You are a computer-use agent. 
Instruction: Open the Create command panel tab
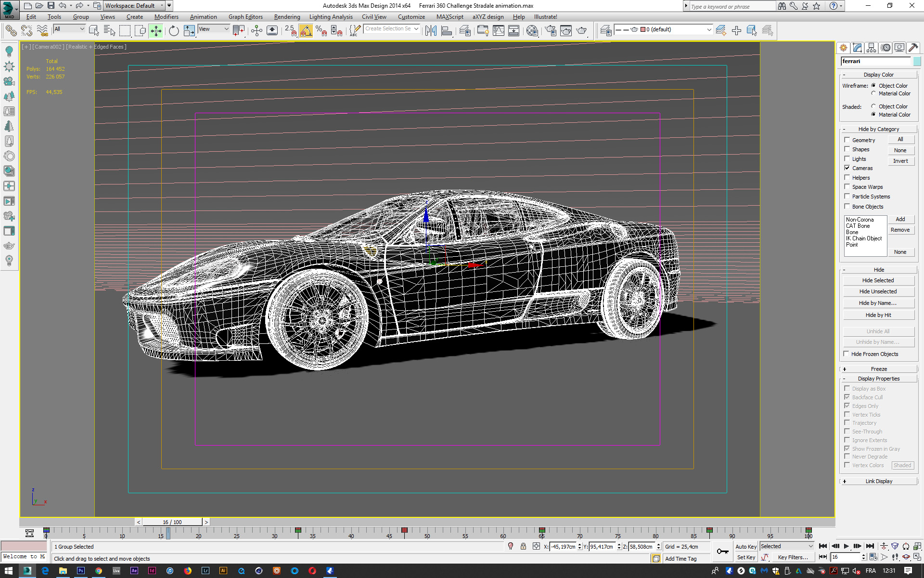click(843, 48)
